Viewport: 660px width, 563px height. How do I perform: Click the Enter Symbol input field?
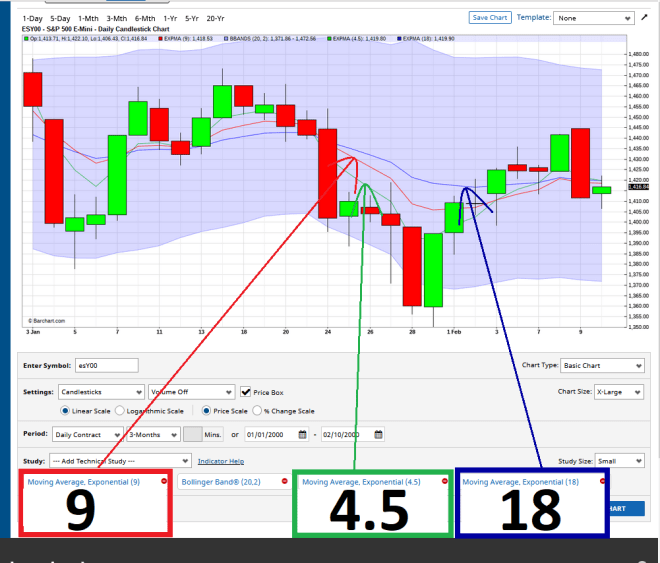pyautogui.click(x=107, y=365)
